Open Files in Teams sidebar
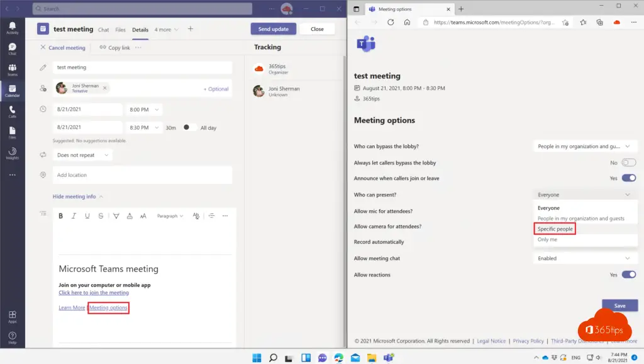This screenshot has height=364, width=644. coord(12,132)
